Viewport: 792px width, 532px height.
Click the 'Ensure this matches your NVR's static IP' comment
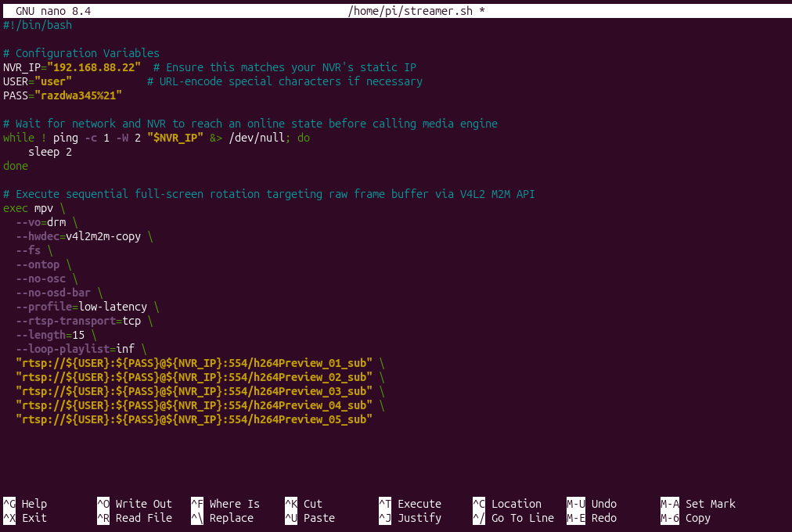pyautogui.click(x=285, y=67)
